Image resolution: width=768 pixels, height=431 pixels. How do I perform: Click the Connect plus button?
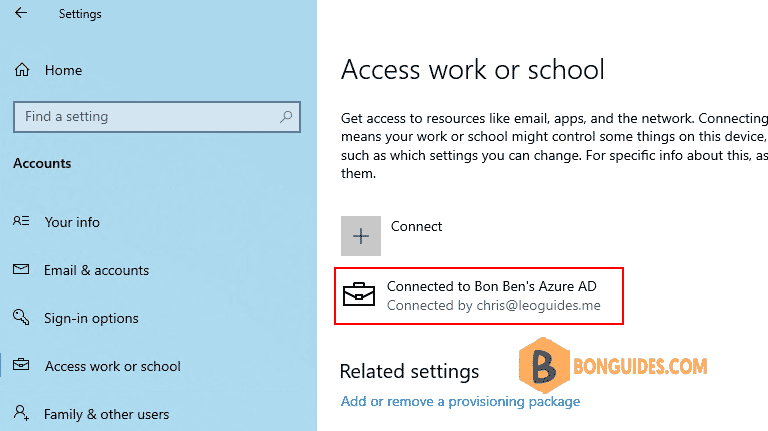click(361, 236)
